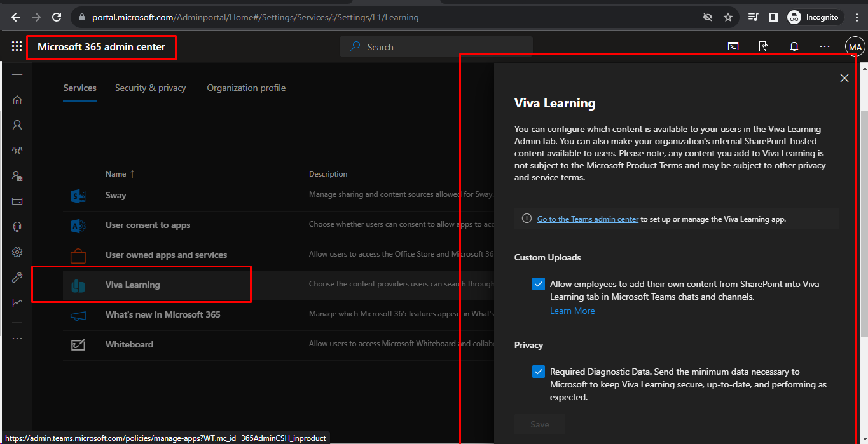The width and height of the screenshot is (868, 444).
Task: Open header more options ellipsis
Action: coord(825,46)
